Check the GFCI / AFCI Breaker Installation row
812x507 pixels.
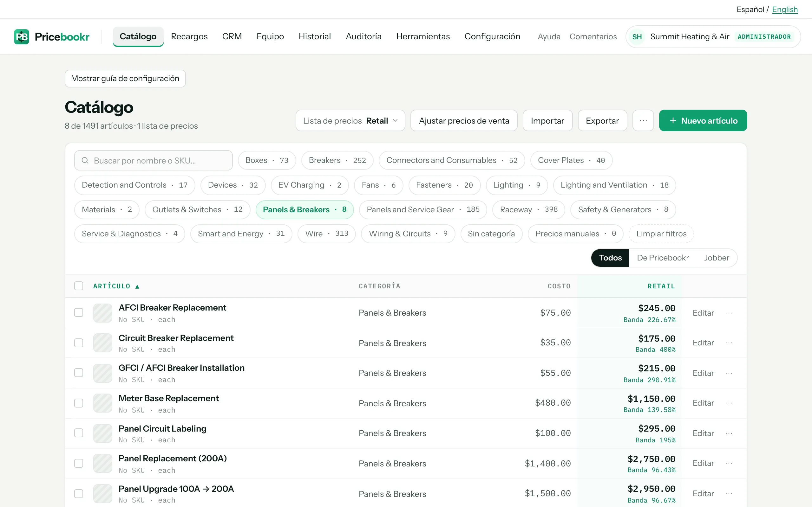tap(79, 373)
